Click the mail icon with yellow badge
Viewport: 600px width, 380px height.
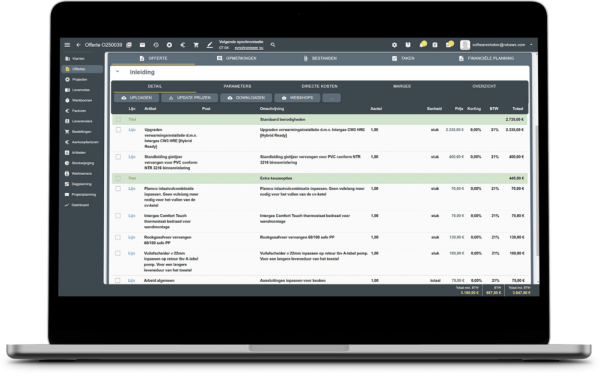449,44
